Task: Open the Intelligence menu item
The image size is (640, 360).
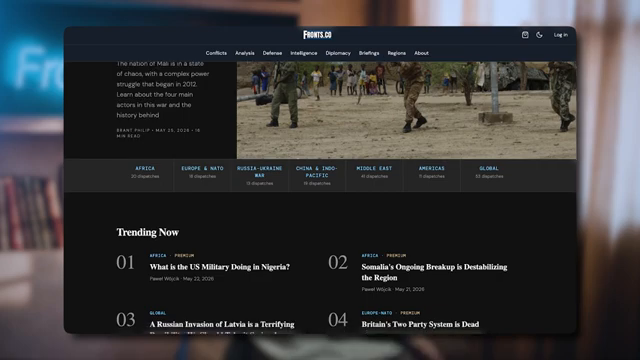Action: 304,53
